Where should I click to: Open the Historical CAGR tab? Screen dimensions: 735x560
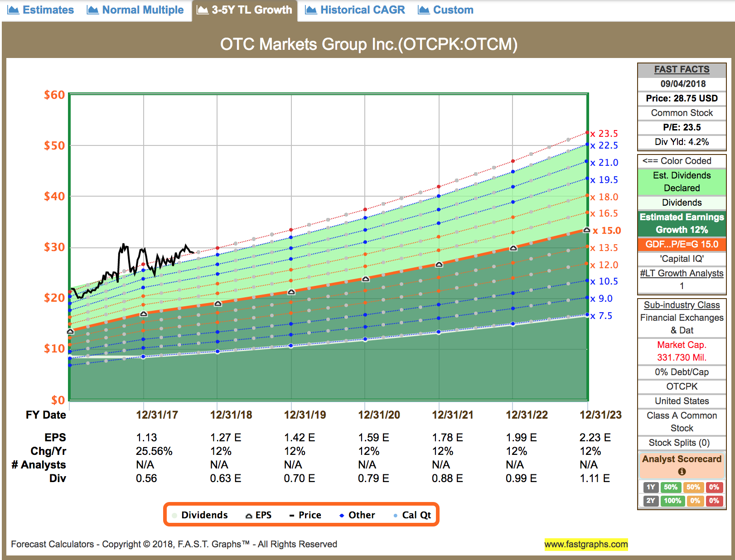coord(362,9)
